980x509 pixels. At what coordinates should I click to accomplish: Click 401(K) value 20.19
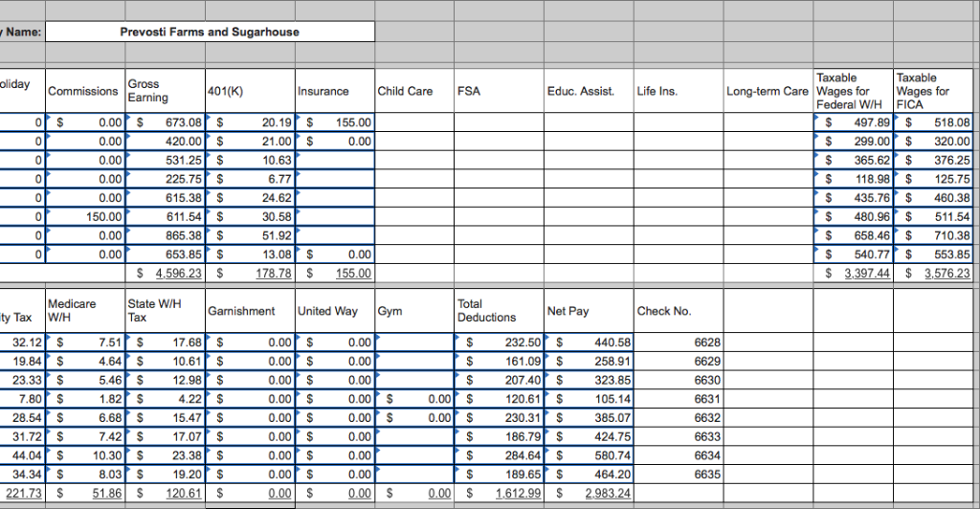pos(250,122)
